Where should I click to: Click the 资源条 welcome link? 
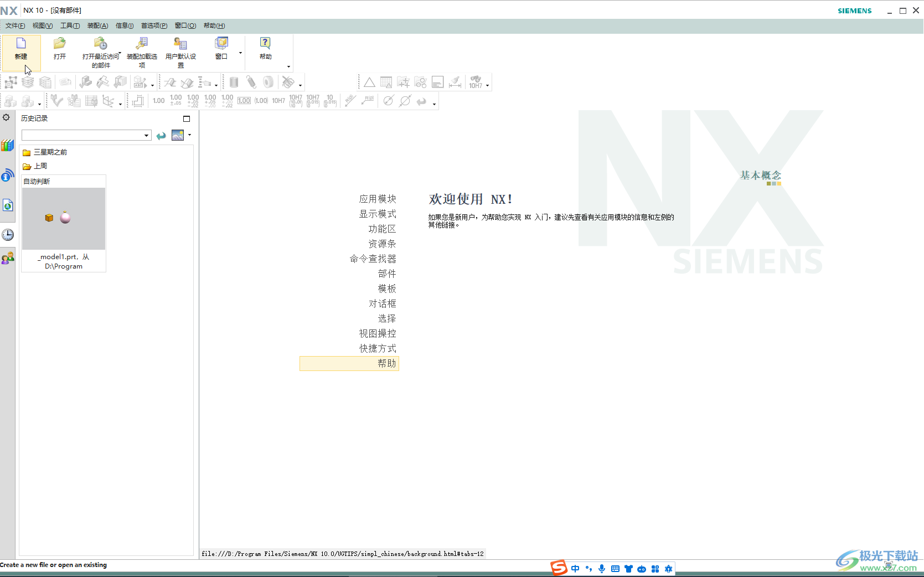coord(382,244)
